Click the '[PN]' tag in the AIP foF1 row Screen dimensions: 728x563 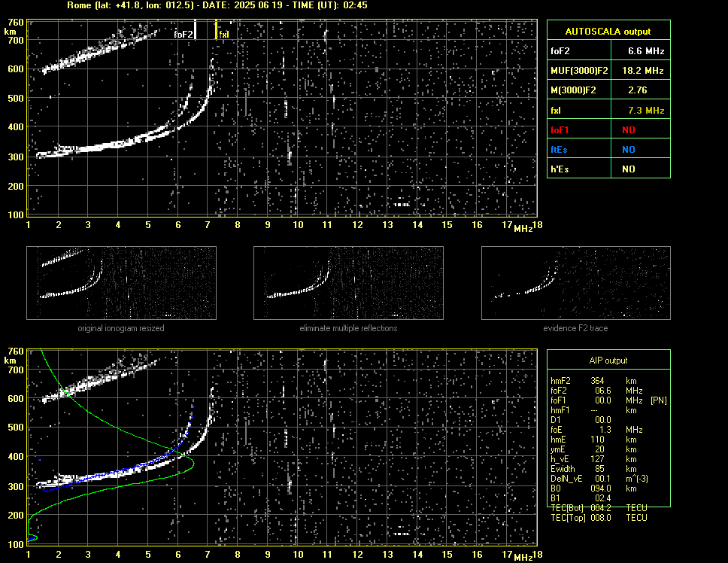coord(658,400)
